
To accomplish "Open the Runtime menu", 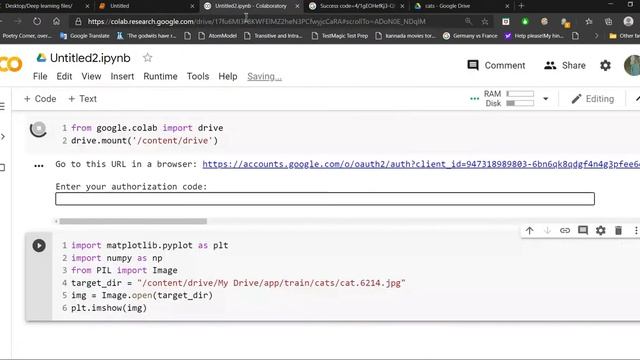I will point(160,76).
